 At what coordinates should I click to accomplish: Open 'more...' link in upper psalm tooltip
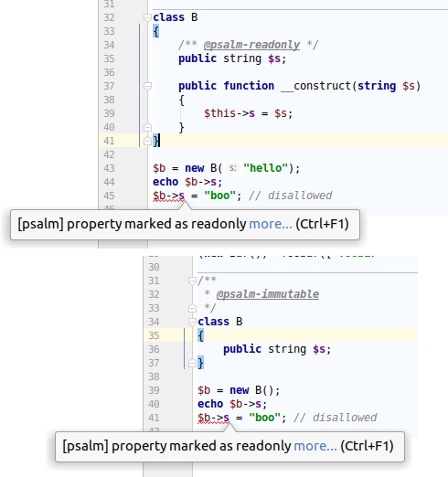[x=271, y=224]
